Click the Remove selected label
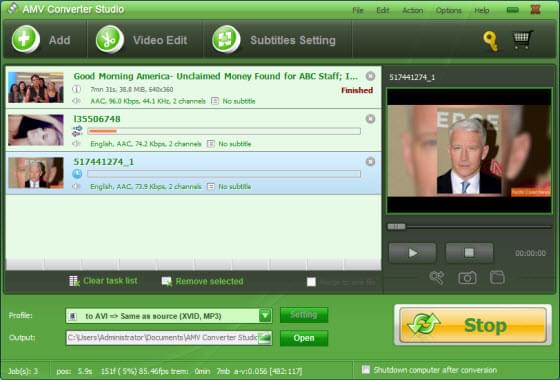The image size is (560, 380). [209, 281]
